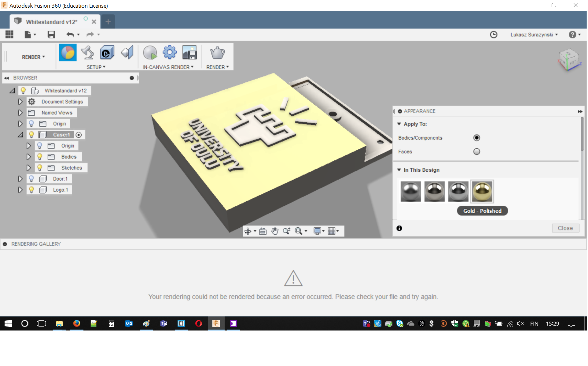Collapse the Browser panel arrows
Screen dimensions: 588x366
tap(6, 78)
